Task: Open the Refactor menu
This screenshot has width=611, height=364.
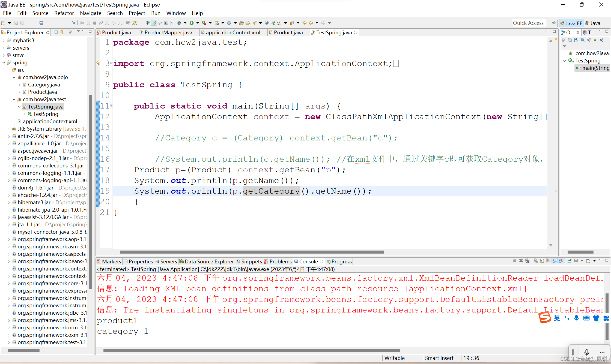Action: (x=64, y=13)
